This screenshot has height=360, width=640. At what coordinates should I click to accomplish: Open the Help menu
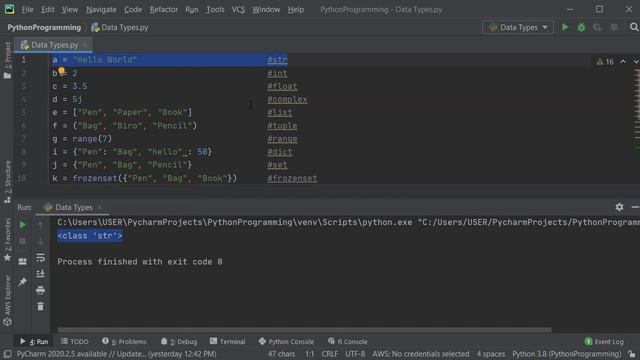point(296,9)
